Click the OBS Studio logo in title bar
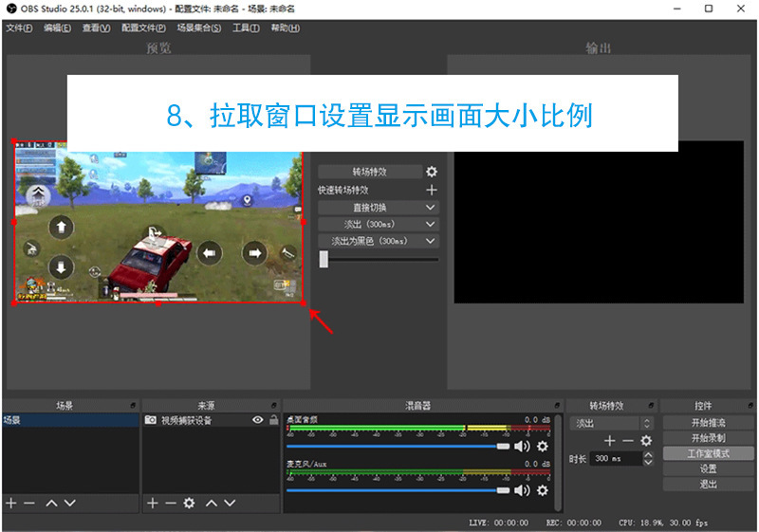This screenshot has height=532, width=759. point(11,9)
